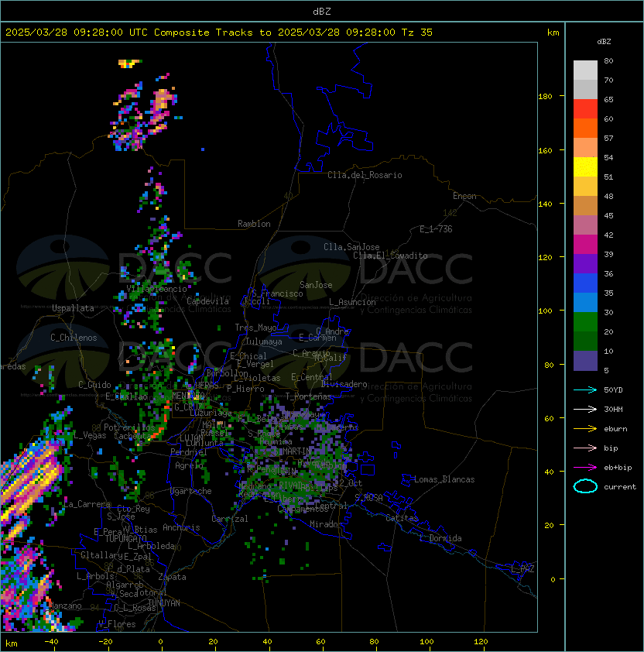Click the Perdriel map label
Viewport: 644px width, 652px height.
tap(189, 451)
